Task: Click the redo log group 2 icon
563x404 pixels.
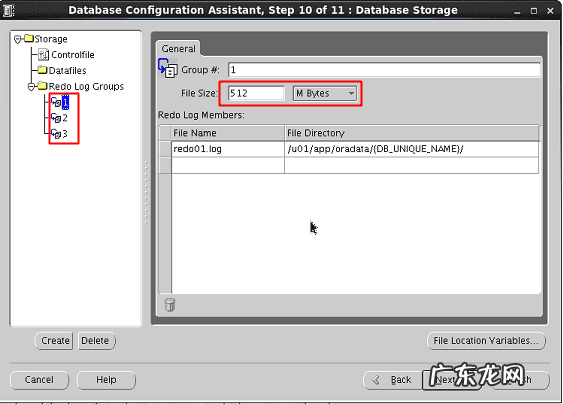Action: click(56, 118)
